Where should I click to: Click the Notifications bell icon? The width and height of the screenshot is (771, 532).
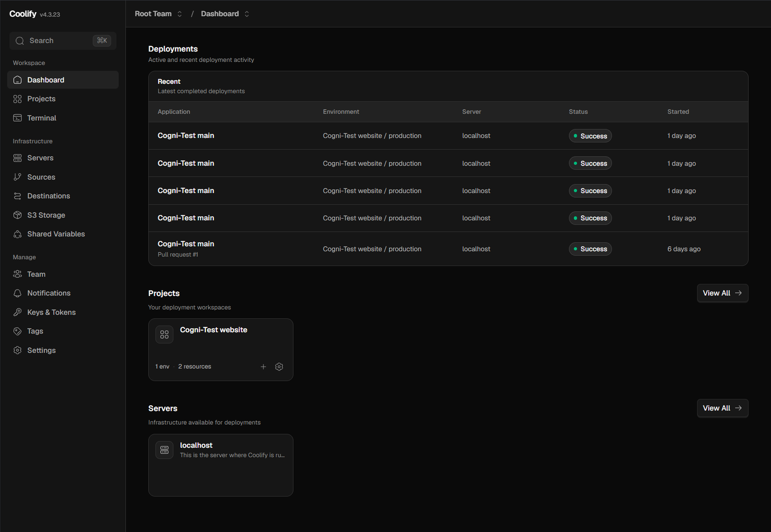(x=18, y=293)
